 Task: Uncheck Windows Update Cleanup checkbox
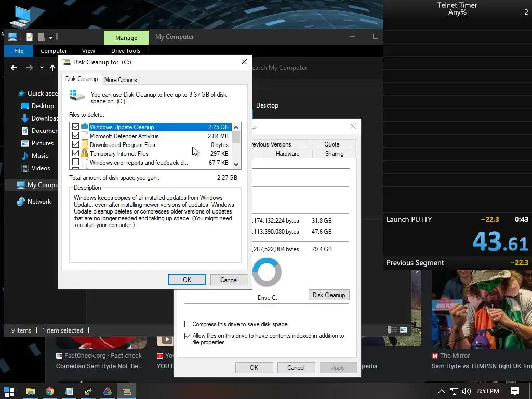[x=75, y=127]
